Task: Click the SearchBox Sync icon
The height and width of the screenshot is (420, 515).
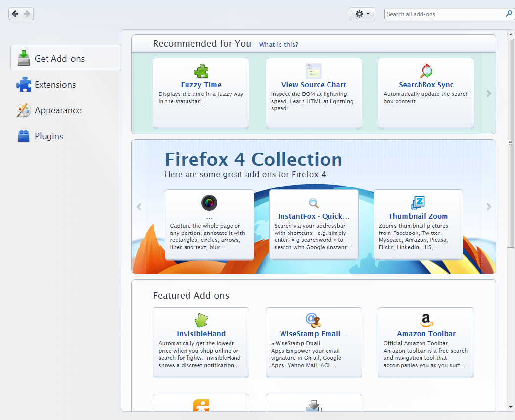Action: (x=426, y=71)
